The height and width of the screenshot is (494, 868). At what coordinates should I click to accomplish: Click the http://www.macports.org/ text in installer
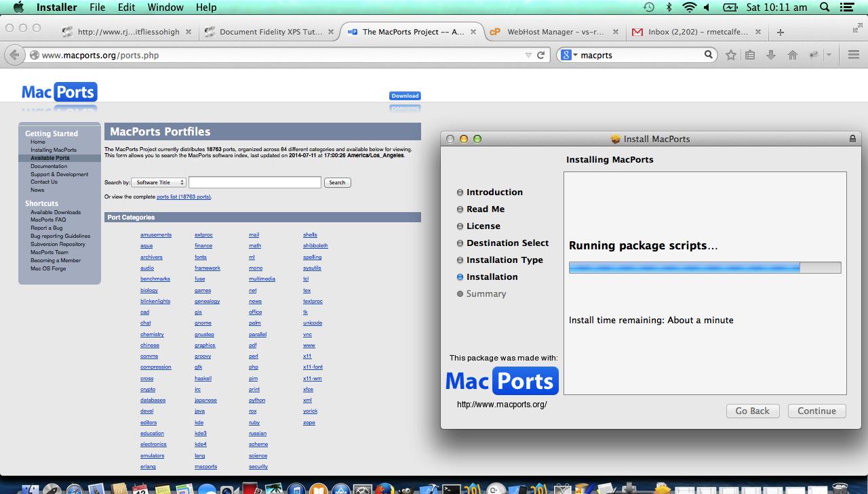click(x=502, y=405)
